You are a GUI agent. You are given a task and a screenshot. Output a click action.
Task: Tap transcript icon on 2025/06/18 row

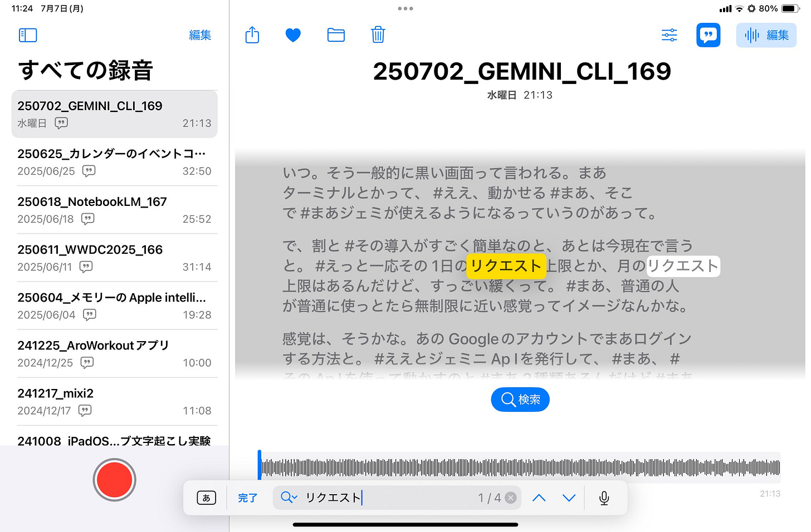[x=87, y=219]
